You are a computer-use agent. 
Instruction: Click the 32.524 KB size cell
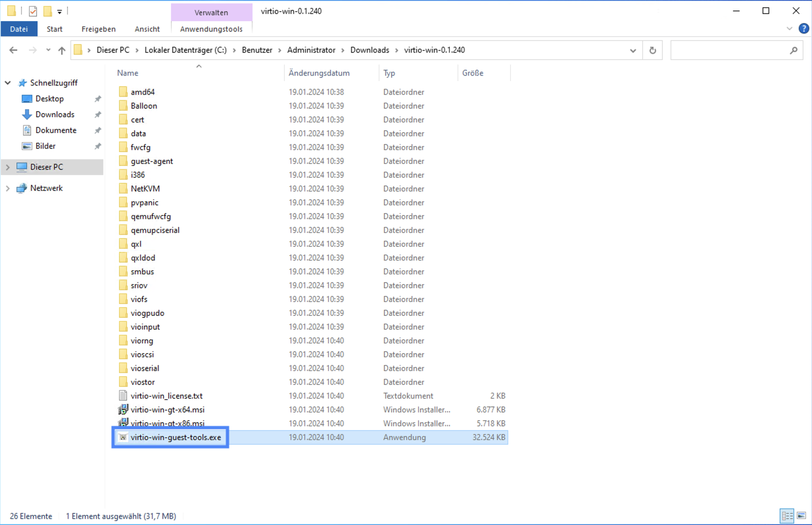point(489,438)
